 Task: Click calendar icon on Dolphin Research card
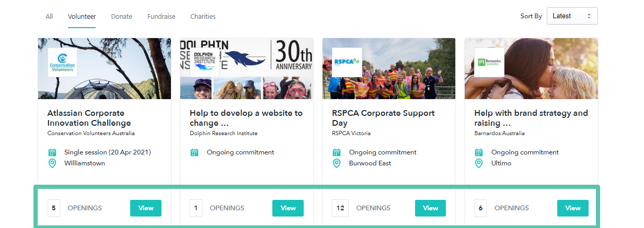click(194, 152)
